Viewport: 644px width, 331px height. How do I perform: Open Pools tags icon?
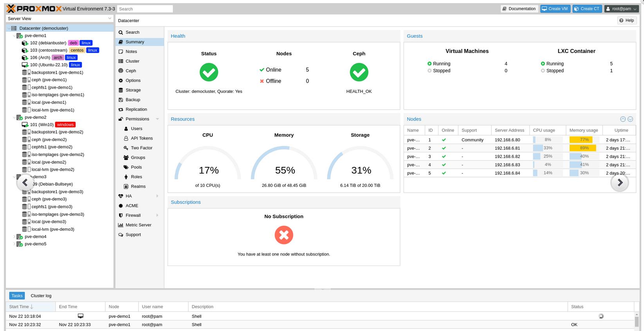[126, 167]
